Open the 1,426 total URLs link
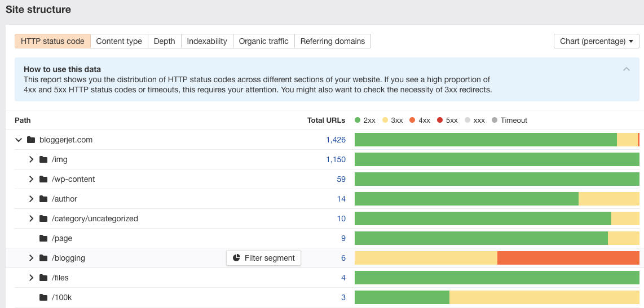 pos(336,140)
